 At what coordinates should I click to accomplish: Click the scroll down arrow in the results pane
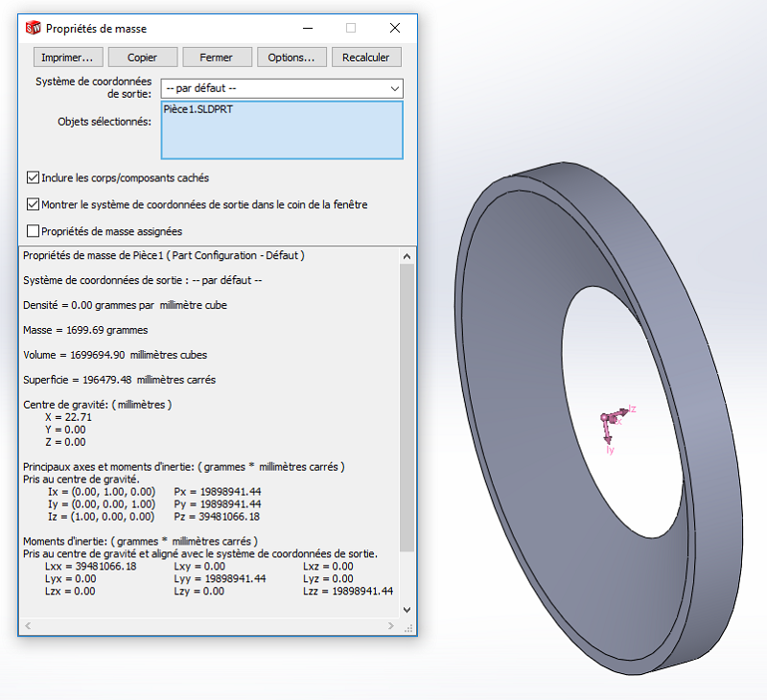click(407, 610)
